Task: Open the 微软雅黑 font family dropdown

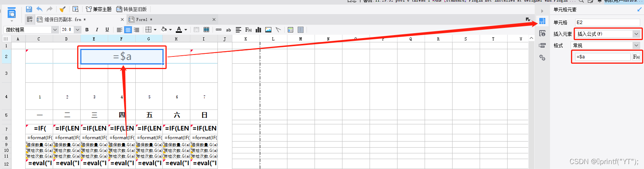Action: [55, 30]
